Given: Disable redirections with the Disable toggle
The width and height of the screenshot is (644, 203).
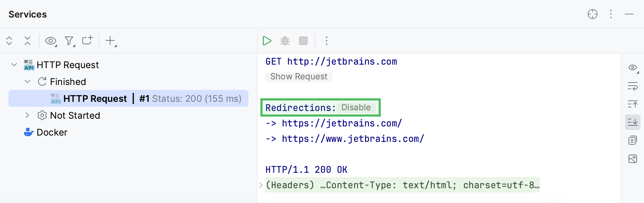Looking at the screenshot, I should [x=356, y=107].
